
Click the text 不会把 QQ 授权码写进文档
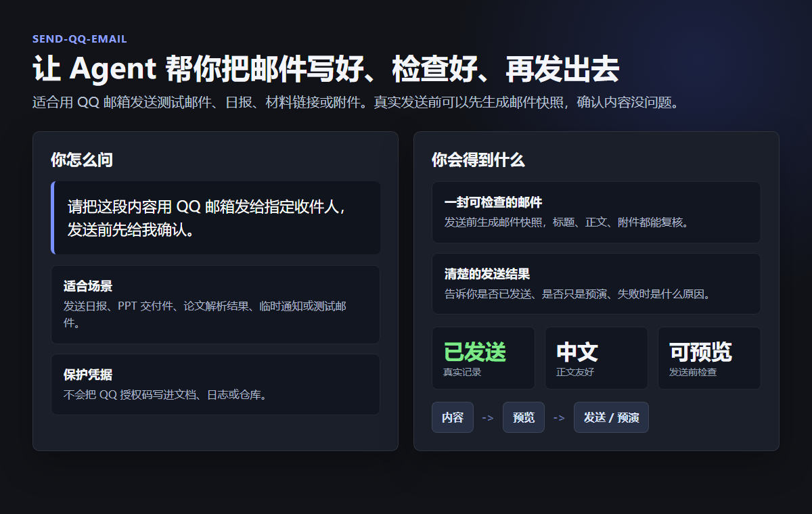pyautogui.click(x=167, y=395)
